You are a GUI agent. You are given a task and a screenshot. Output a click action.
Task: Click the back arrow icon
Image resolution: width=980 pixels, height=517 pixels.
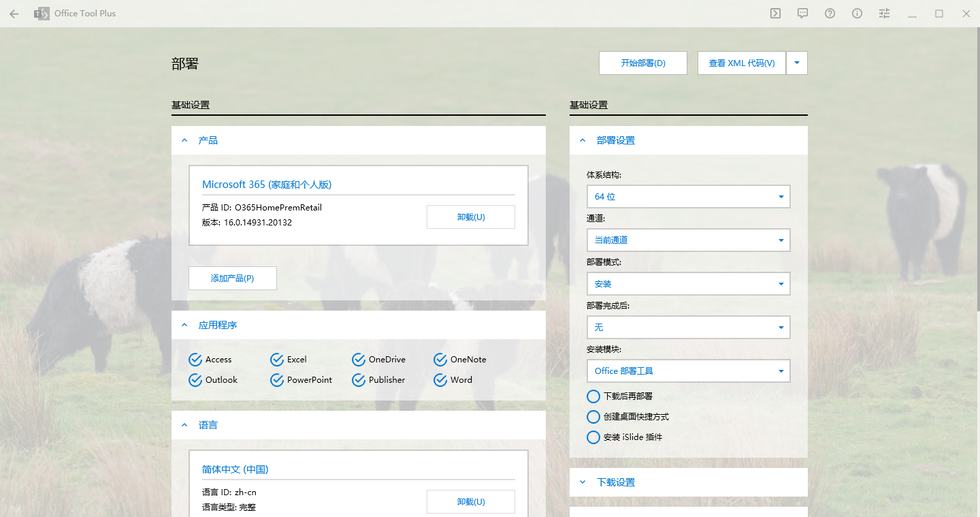point(14,14)
